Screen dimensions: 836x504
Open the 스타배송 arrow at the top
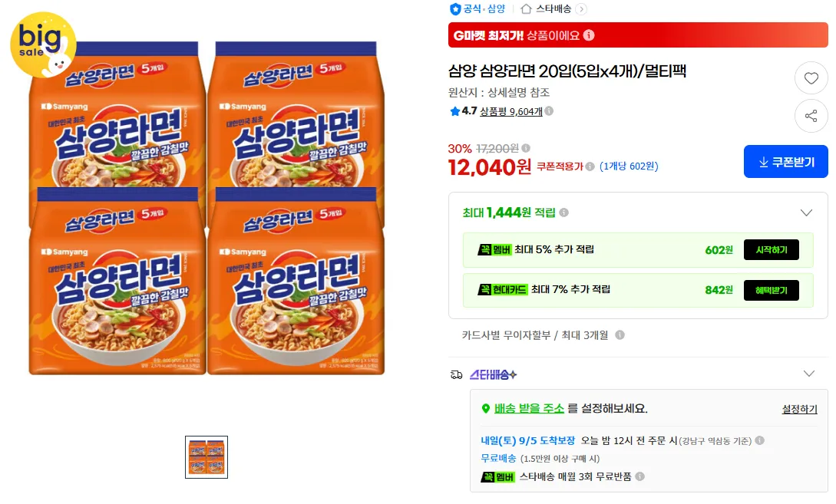coord(582,9)
